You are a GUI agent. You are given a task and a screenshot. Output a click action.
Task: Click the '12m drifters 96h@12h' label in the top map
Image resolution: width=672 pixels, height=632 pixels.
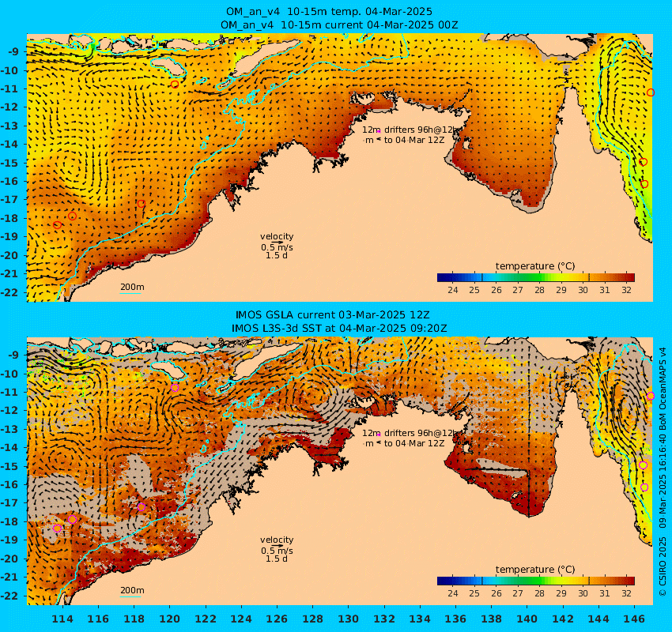point(410,130)
